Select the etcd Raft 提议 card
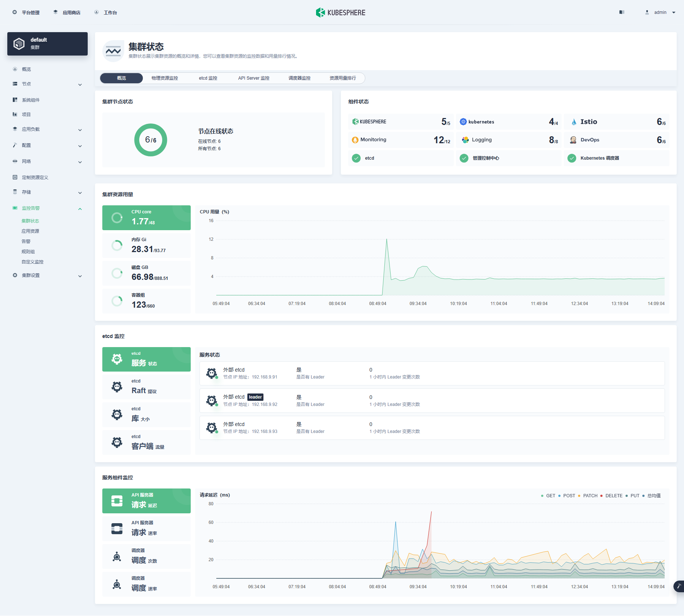Image resolution: width=684 pixels, height=616 pixels. coord(146,387)
